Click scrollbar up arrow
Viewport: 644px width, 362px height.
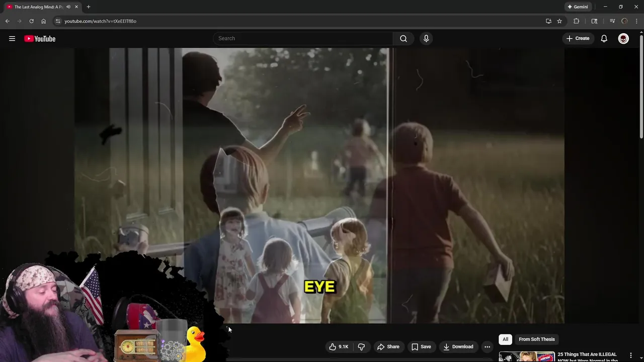641,32
